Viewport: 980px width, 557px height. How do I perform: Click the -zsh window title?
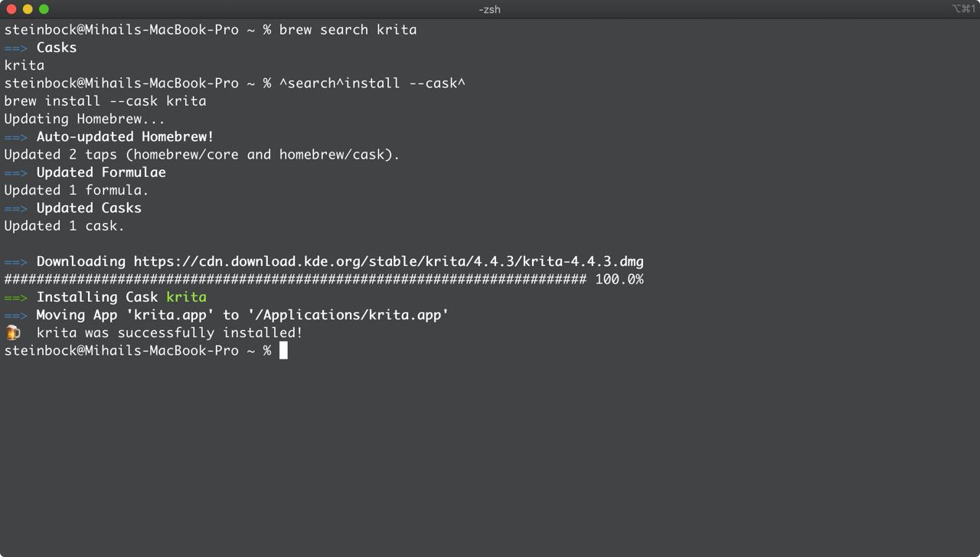[x=489, y=9]
